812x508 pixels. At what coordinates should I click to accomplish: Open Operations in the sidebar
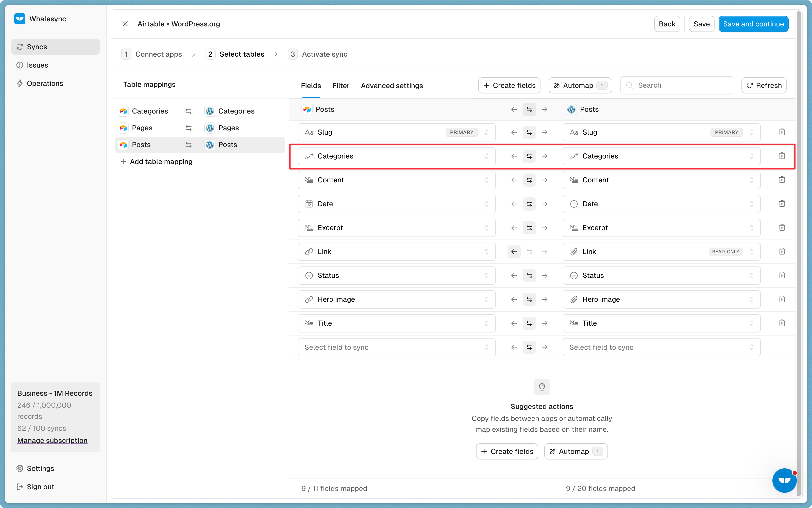point(55,83)
